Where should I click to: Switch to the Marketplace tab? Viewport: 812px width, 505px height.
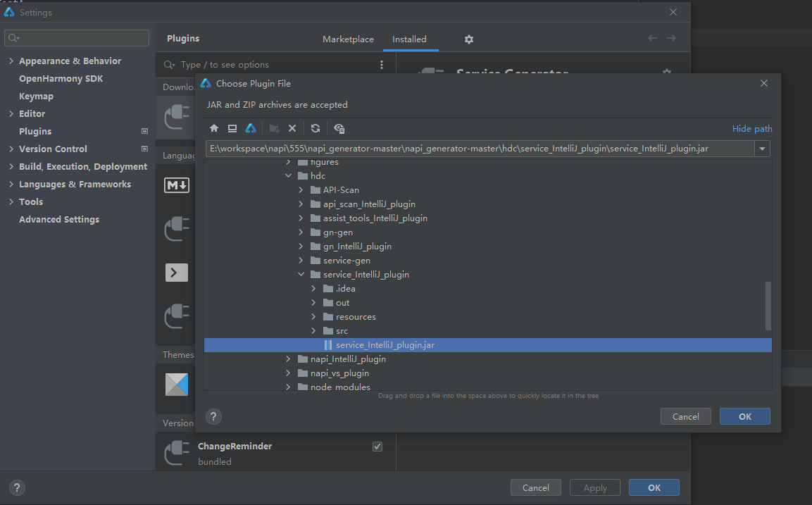click(348, 39)
